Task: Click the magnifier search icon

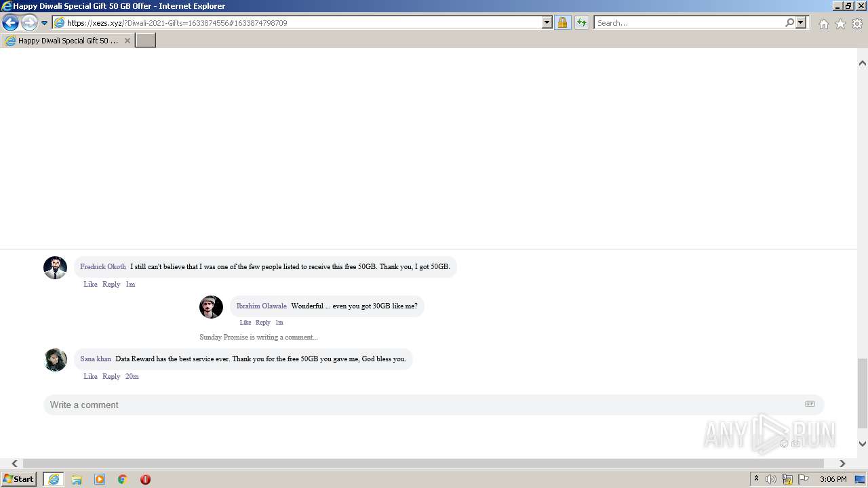Action: coord(789,22)
